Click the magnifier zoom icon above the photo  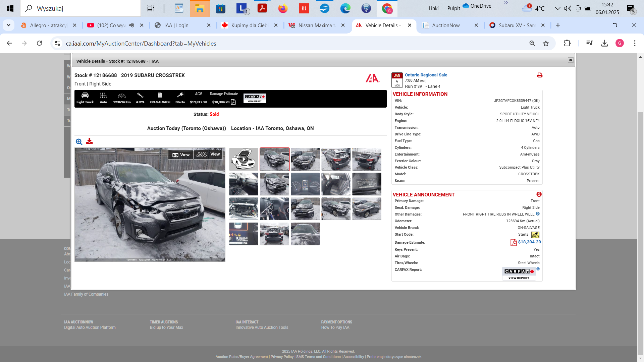coord(79,142)
